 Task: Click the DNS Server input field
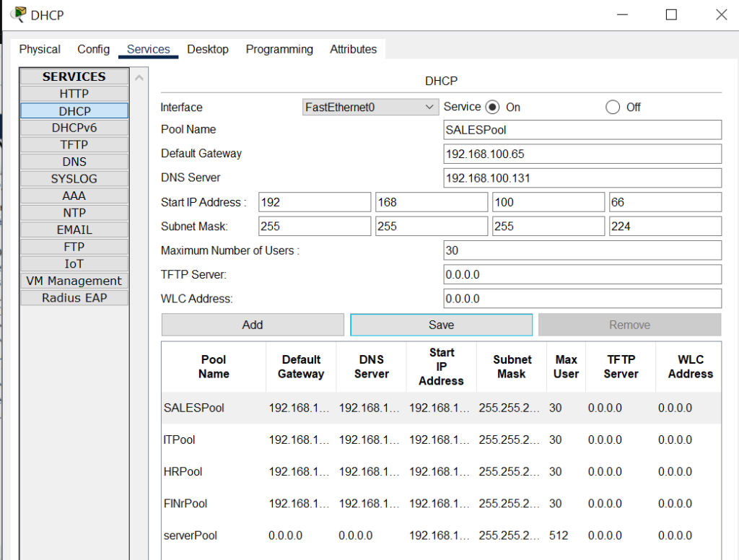tap(582, 178)
